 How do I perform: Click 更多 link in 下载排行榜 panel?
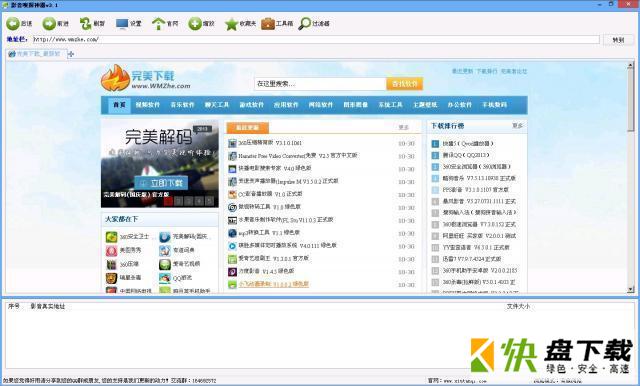[517, 126]
